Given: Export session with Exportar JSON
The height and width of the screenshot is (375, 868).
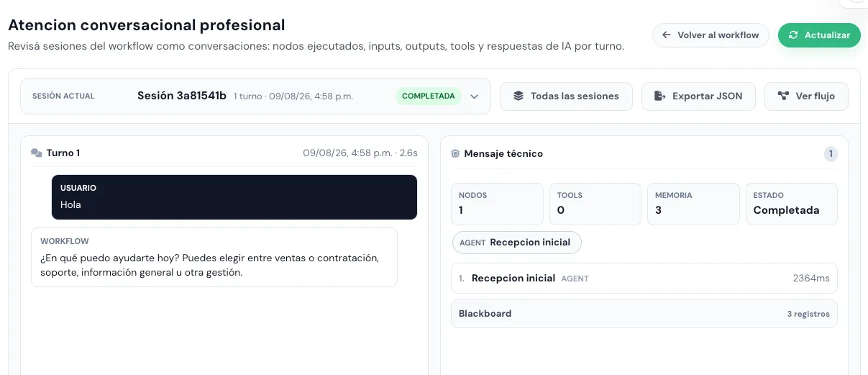Looking at the screenshot, I should tap(698, 96).
